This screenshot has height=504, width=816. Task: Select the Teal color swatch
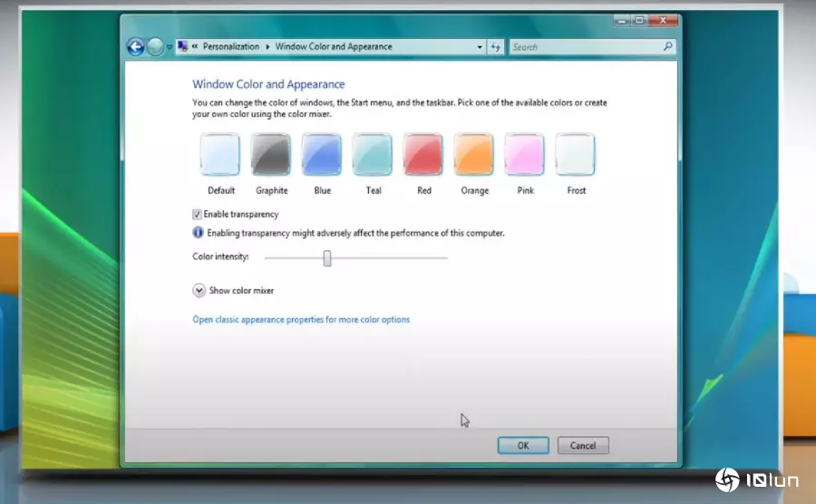tap(372, 154)
